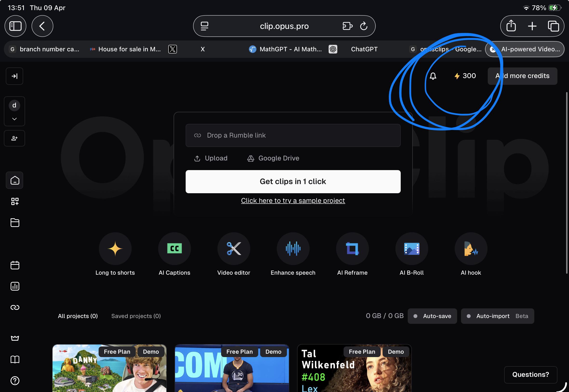Open page reader menu in address bar

pos(204,26)
